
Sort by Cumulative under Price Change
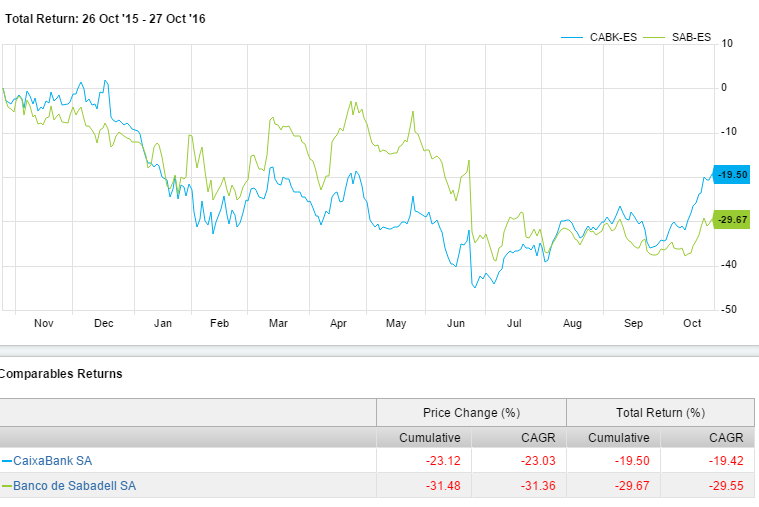coord(430,438)
